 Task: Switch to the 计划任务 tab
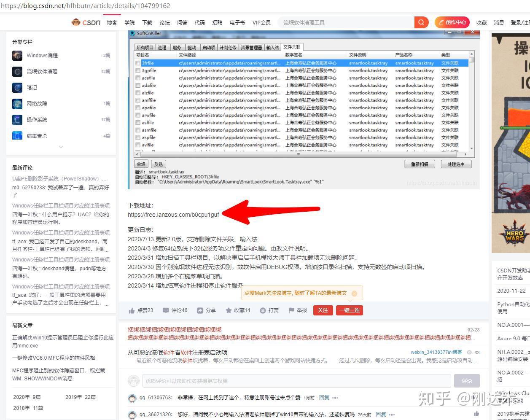pos(228,48)
